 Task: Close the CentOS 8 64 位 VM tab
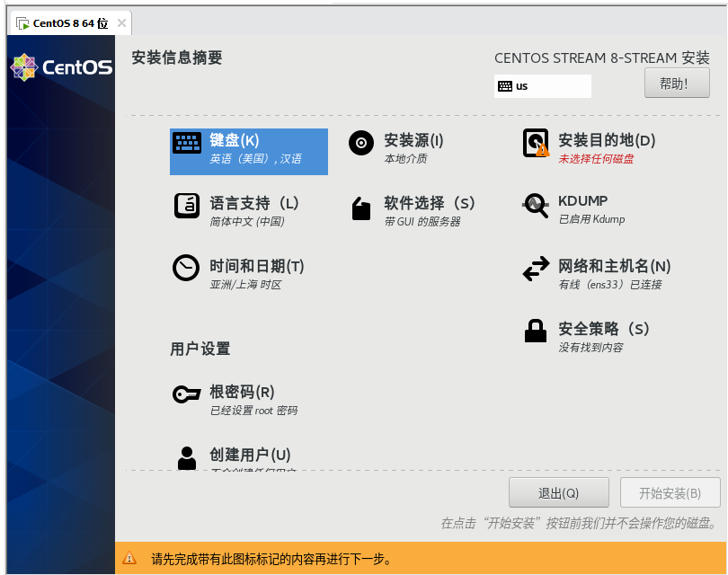coord(121,22)
